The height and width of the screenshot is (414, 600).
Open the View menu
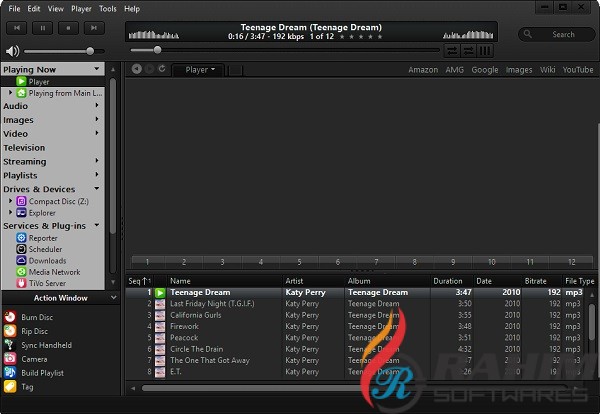[x=55, y=8]
